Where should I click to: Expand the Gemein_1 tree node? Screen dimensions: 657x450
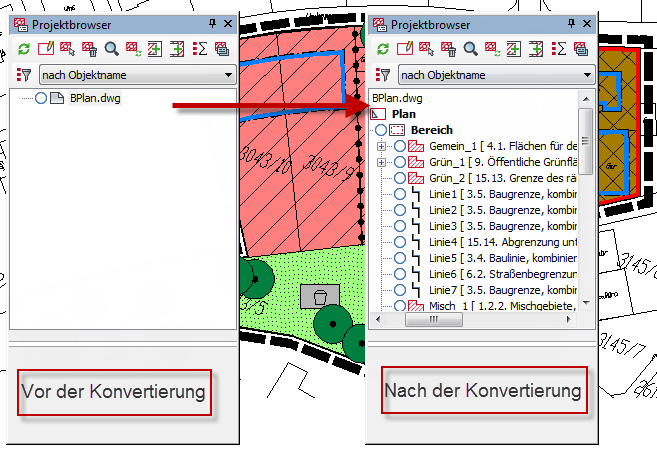tap(381, 147)
